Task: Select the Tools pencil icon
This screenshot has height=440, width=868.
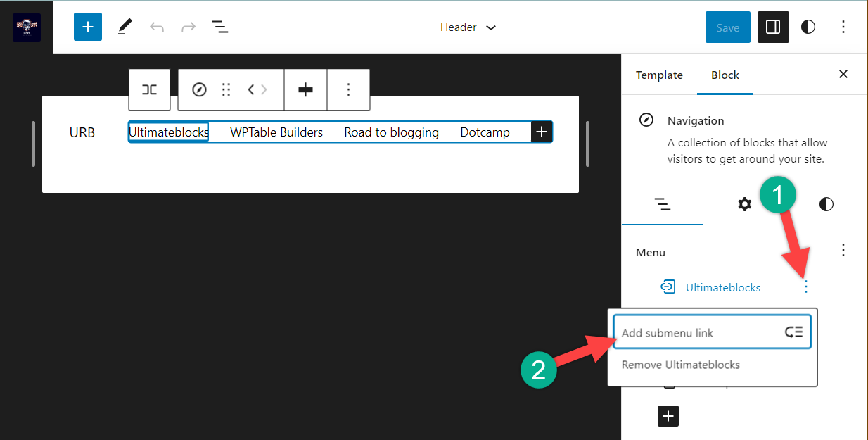Action: (125, 27)
